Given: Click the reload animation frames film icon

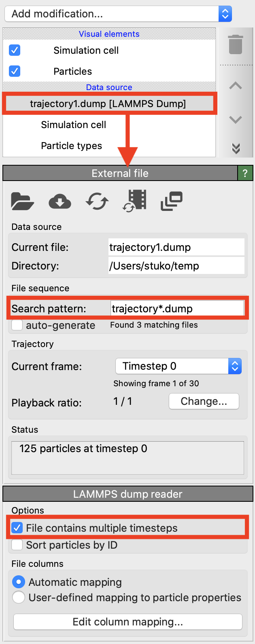Looking at the screenshot, I should click(135, 200).
